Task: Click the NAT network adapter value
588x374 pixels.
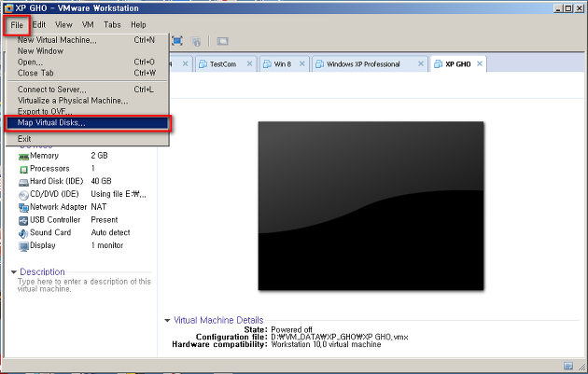Action: [x=99, y=207]
